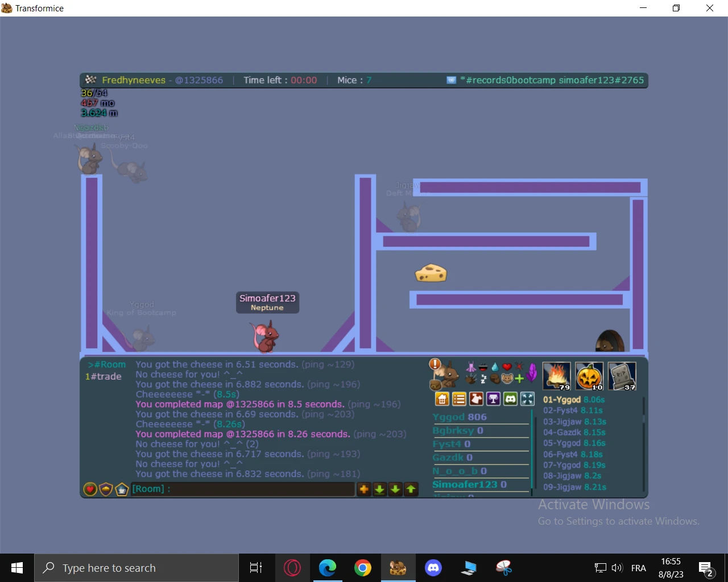Open Google Chrome from the taskbar

(x=363, y=568)
